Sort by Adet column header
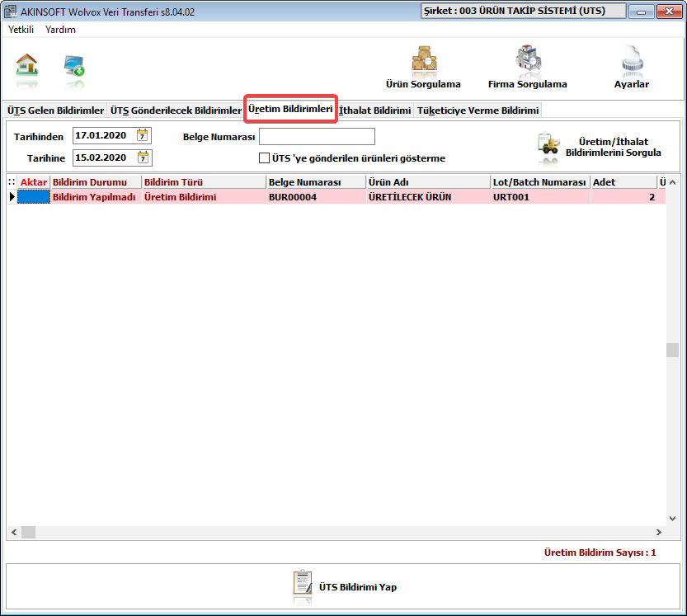The height and width of the screenshot is (616, 687). pyautogui.click(x=623, y=182)
